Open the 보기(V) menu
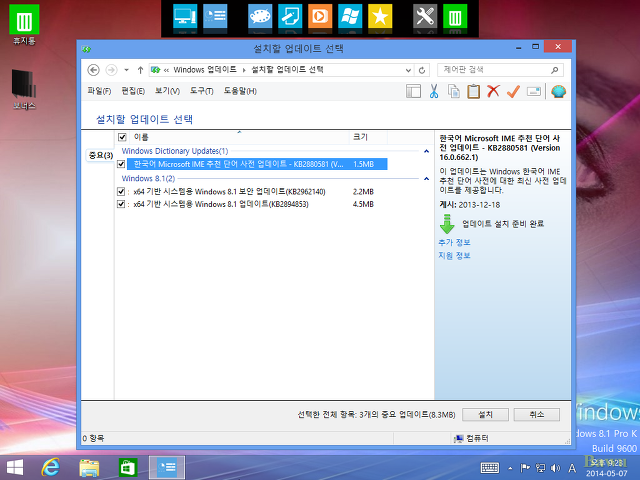Image resolution: width=640 pixels, height=480 pixels. (x=167, y=91)
